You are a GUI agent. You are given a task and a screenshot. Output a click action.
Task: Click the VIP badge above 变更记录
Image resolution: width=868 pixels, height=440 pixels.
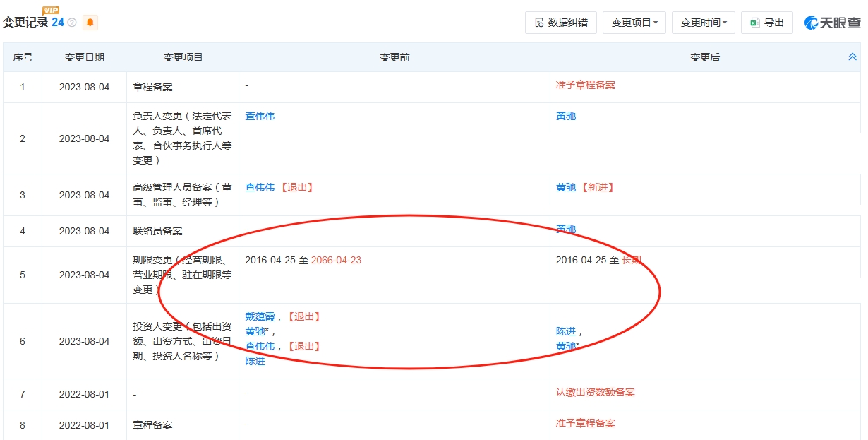(50, 10)
